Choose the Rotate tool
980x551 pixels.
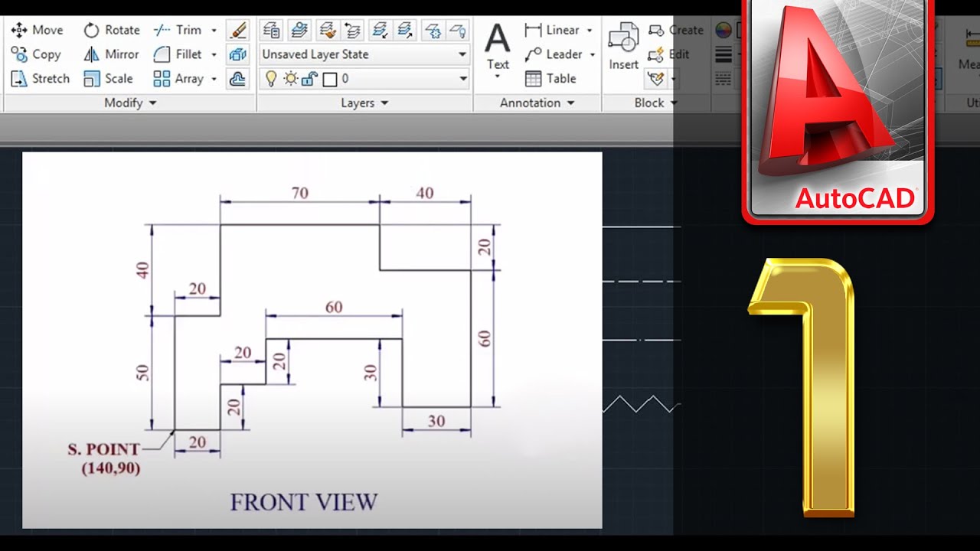pos(112,30)
